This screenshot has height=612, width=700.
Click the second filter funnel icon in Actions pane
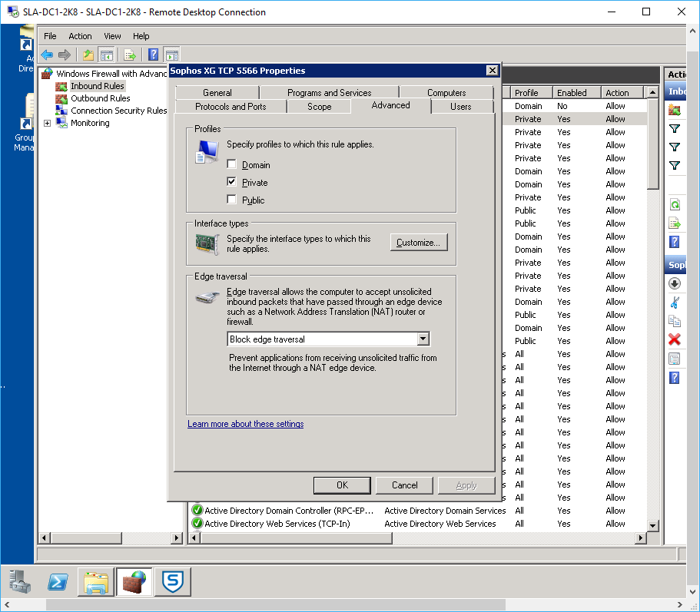click(x=675, y=147)
